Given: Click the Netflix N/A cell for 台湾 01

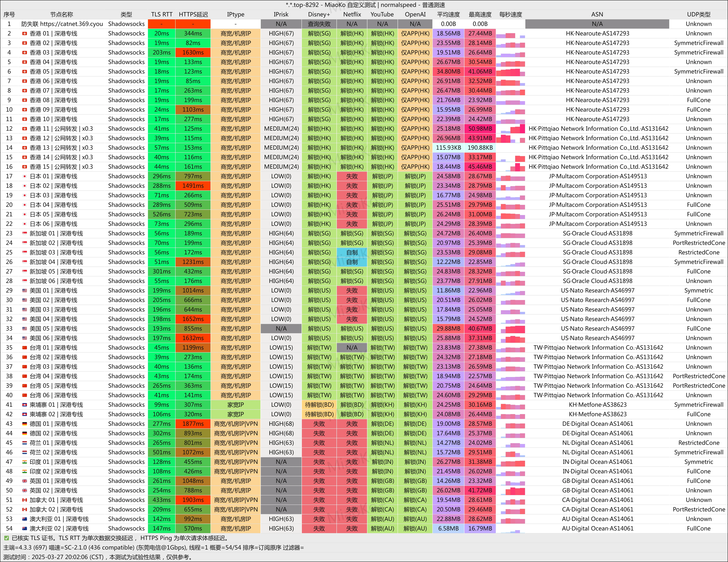Looking at the screenshot, I should (352, 348).
